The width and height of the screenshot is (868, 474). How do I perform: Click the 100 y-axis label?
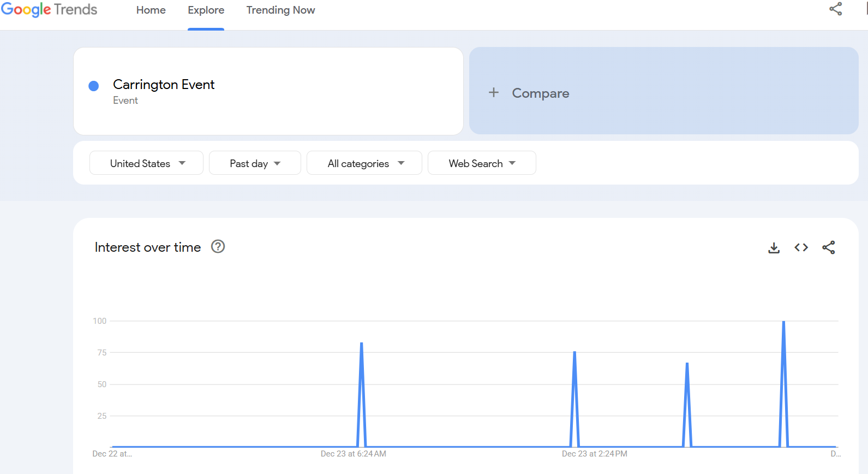(100, 321)
